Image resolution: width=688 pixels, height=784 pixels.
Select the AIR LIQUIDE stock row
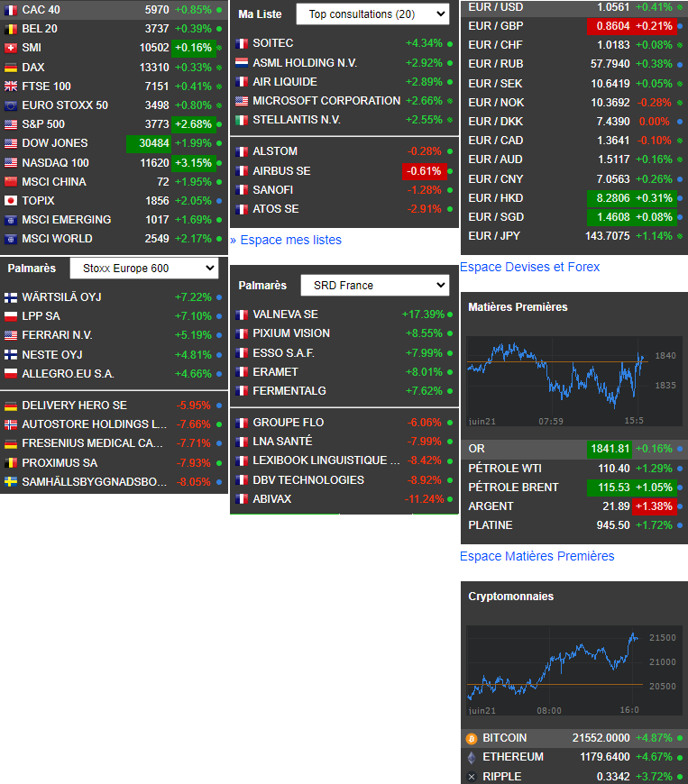[x=344, y=82]
